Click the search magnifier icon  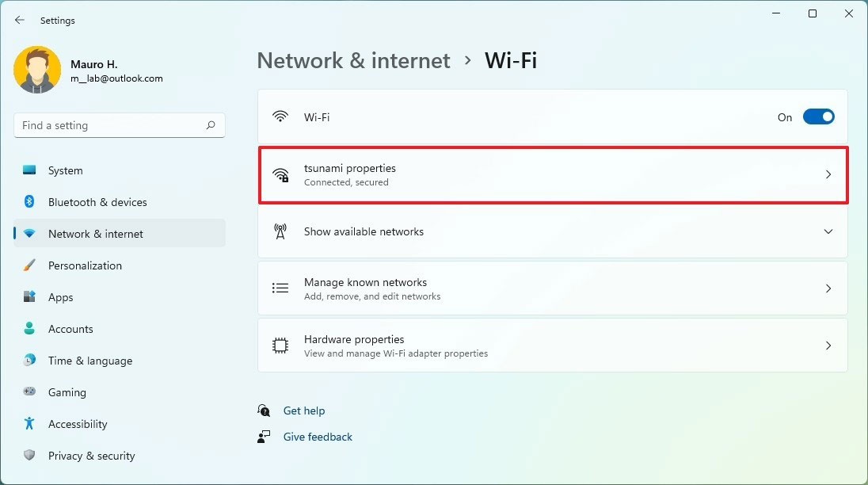(211, 125)
